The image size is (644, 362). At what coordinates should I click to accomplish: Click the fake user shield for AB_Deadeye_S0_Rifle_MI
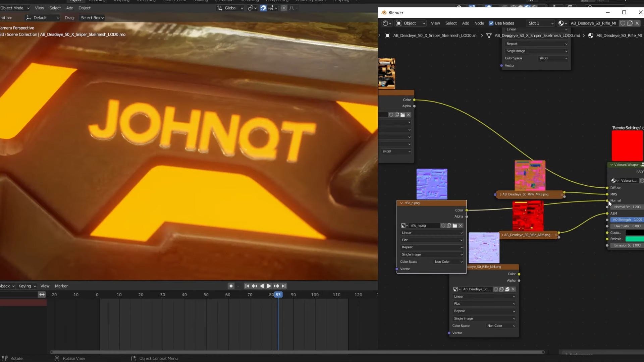pyautogui.click(x=623, y=23)
